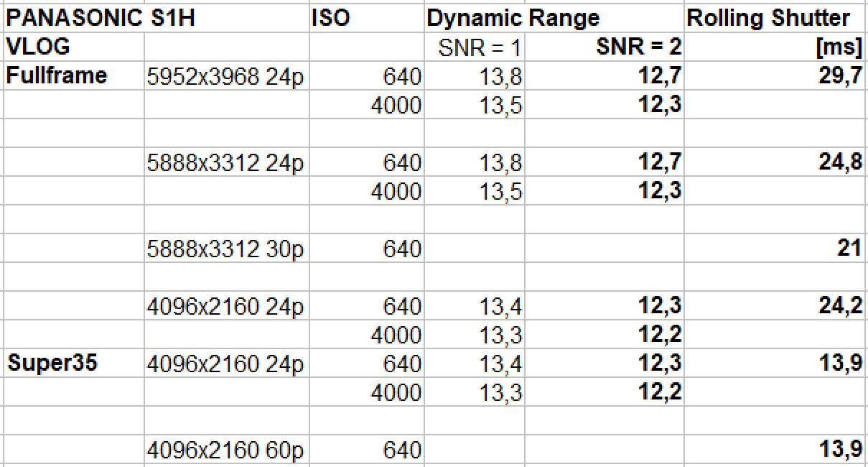Click bold 12,7 in the 5888x3312 24p row
The width and height of the screenshot is (868, 467).
pos(660,162)
